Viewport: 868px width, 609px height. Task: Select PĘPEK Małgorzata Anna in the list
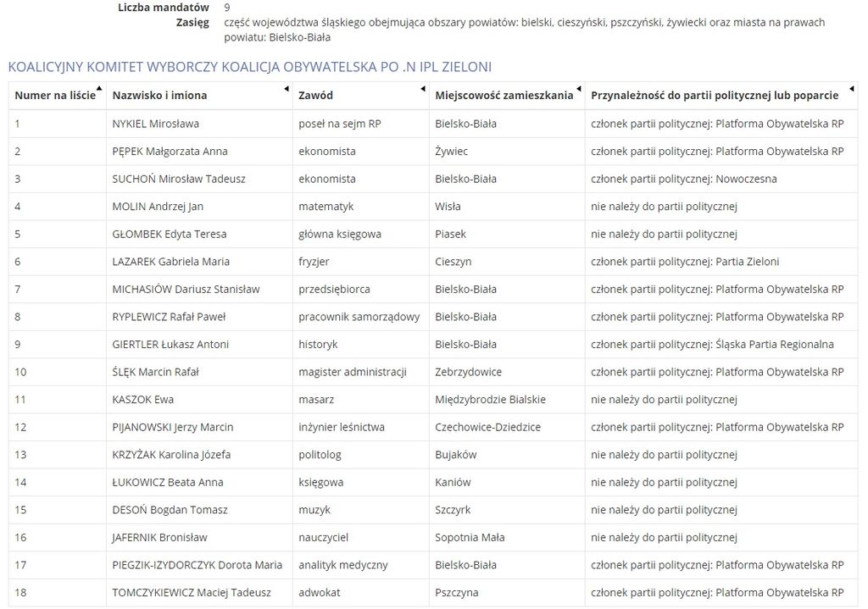170,152
